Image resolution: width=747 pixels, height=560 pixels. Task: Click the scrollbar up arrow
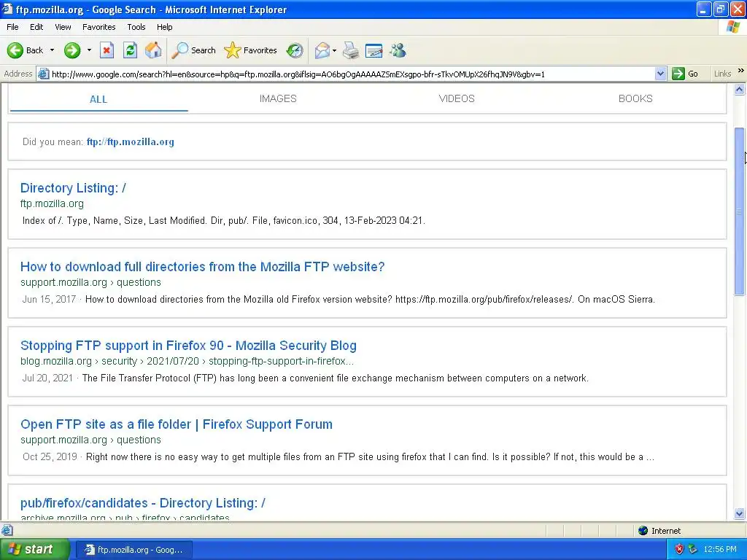(740, 90)
